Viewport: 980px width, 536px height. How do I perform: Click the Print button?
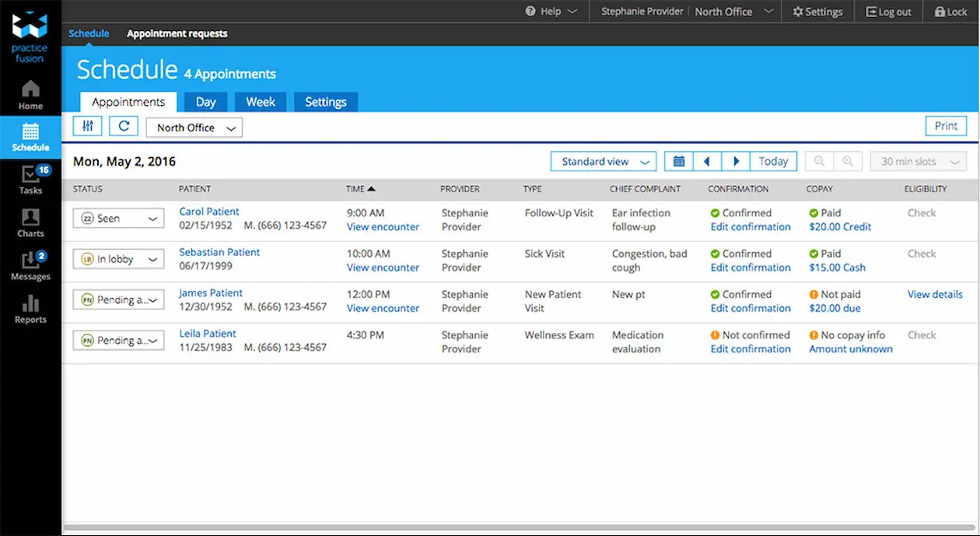946,125
